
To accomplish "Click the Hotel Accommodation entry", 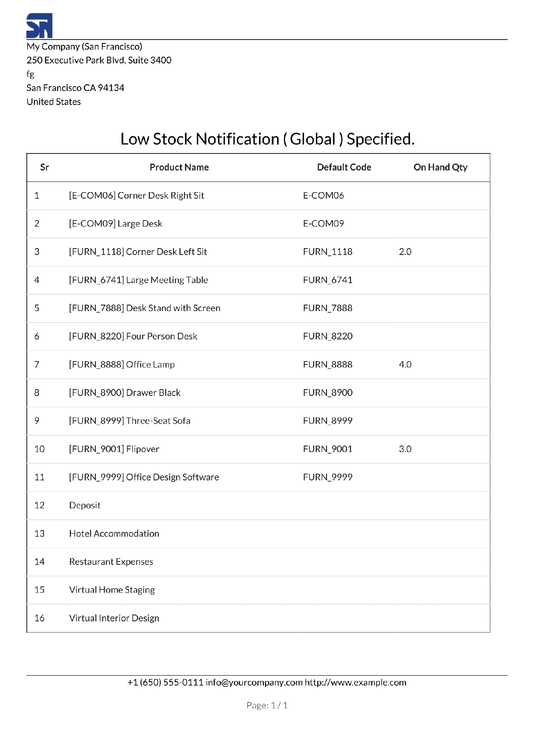I will [114, 534].
